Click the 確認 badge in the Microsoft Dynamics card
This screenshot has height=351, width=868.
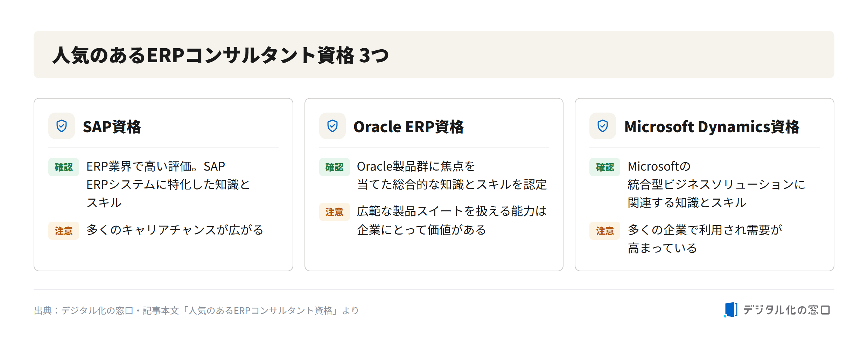pos(605,167)
